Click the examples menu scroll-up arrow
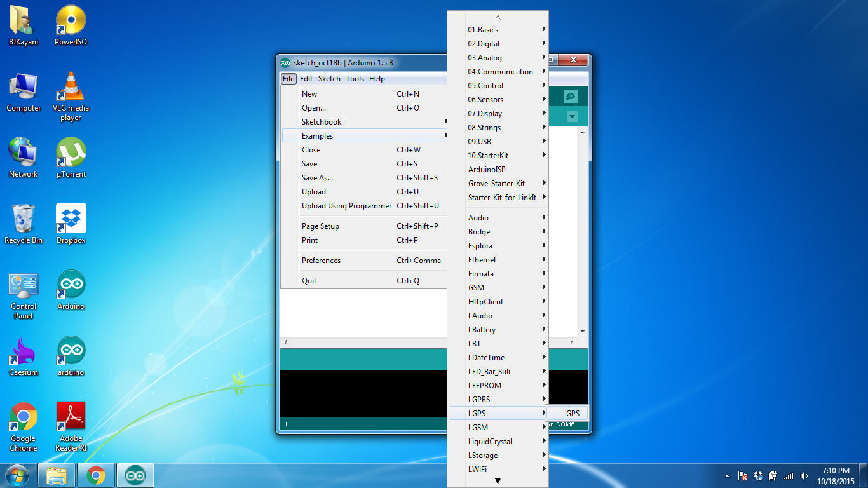The width and height of the screenshot is (868, 488). (x=498, y=17)
